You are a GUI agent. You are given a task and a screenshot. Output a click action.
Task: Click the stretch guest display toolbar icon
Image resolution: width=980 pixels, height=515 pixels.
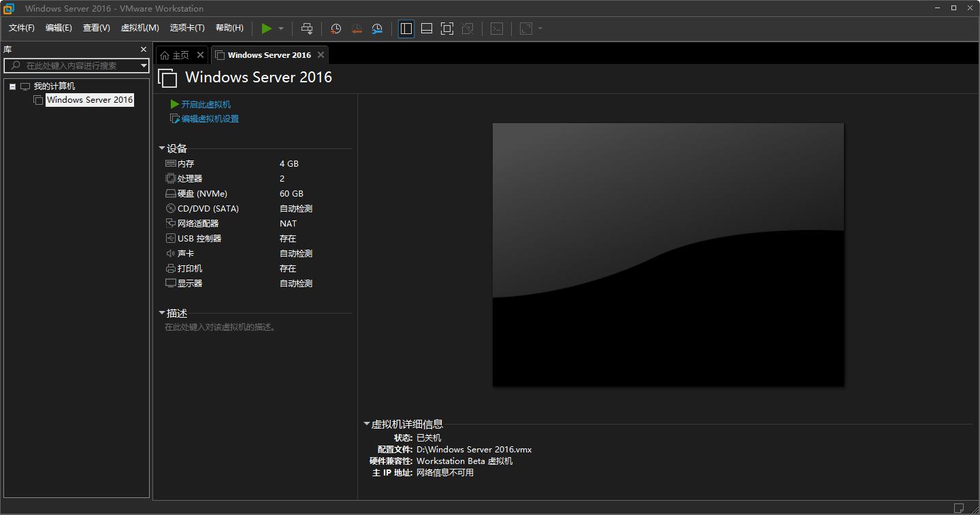526,29
